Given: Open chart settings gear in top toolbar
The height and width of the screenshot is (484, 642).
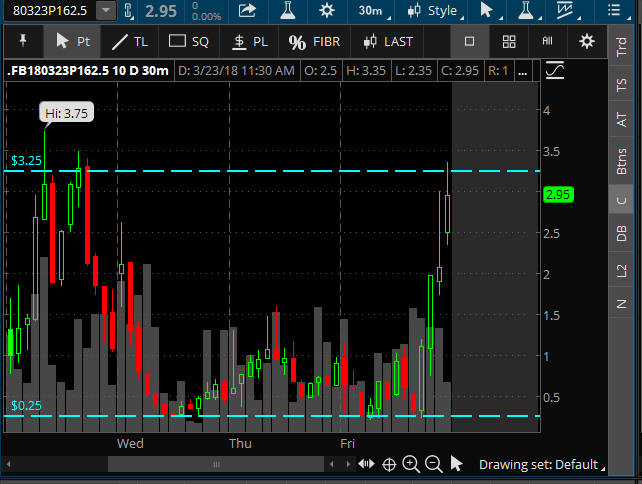Looking at the screenshot, I should pos(326,11).
